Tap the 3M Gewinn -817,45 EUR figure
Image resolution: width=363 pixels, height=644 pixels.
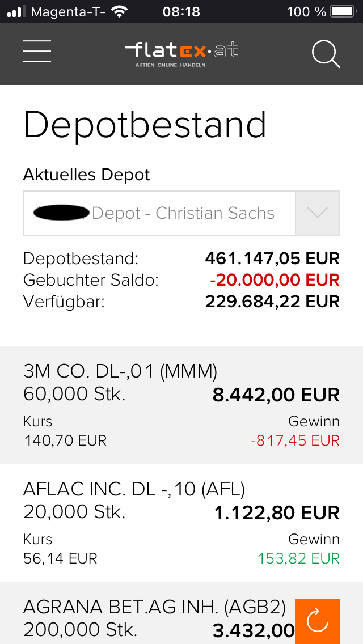point(295,440)
